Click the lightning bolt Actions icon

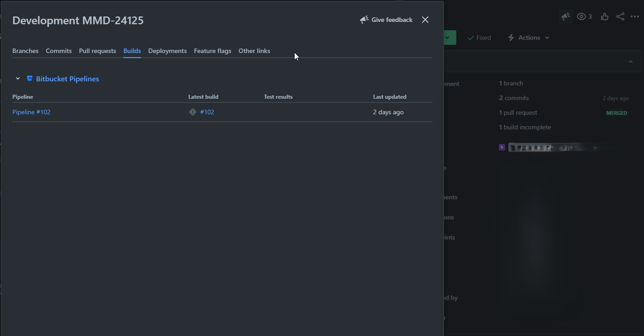[510, 37]
